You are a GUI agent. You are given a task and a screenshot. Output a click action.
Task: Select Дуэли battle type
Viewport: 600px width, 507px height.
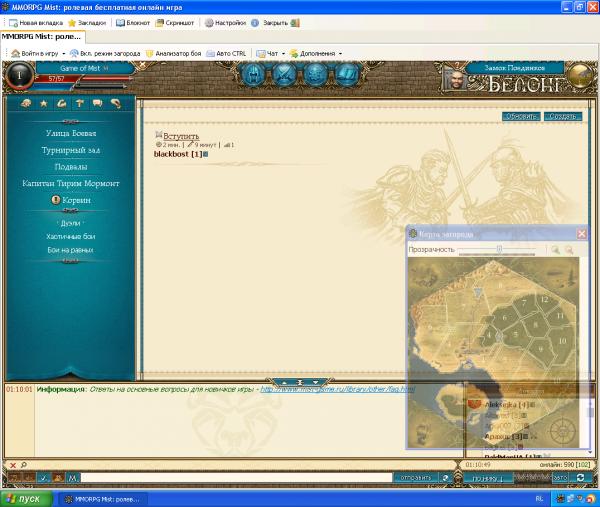(x=70, y=223)
